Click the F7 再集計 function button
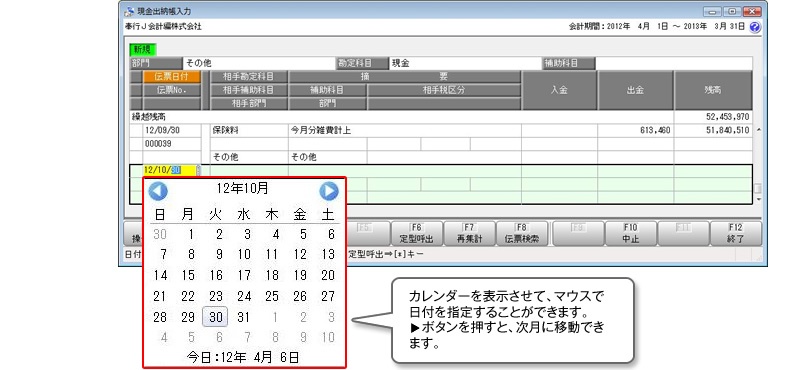This screenshot has height=370, width=800. pyautogui.click(x=469, y=234)
